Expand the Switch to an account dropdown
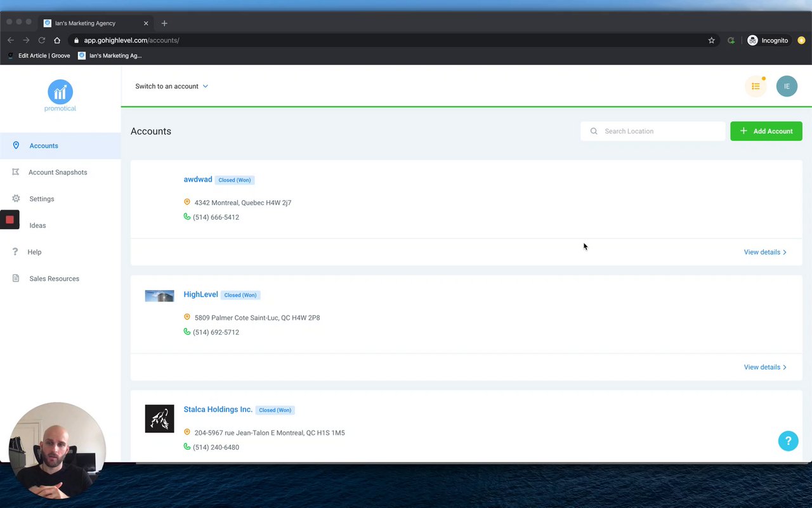Screen dimensions: 812x508 point(171,86)
